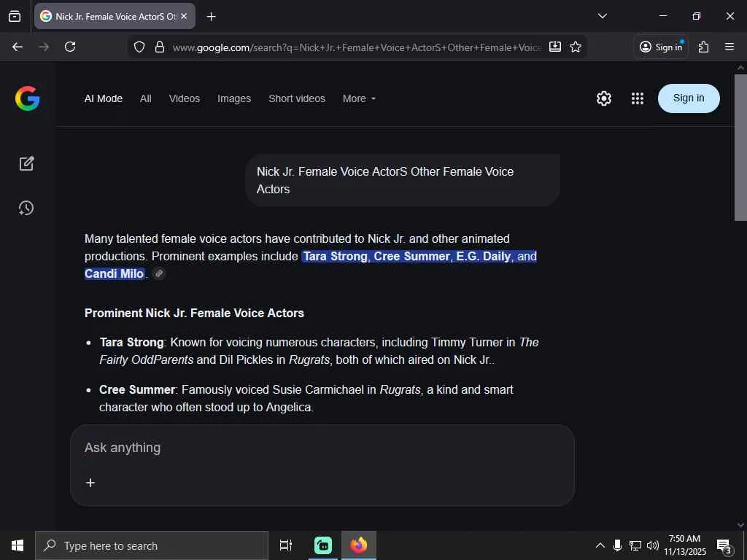Click the highlighted Candi Milo text
747x560 pixels.
115,274
